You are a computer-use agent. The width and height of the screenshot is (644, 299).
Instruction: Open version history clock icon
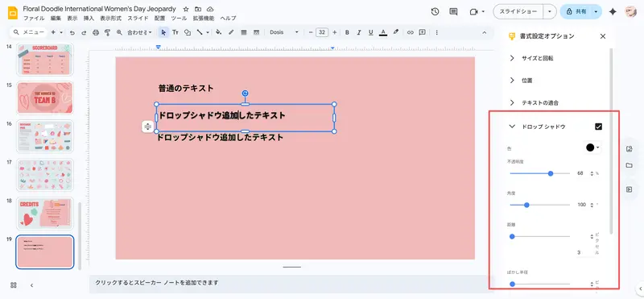[435, 12]
